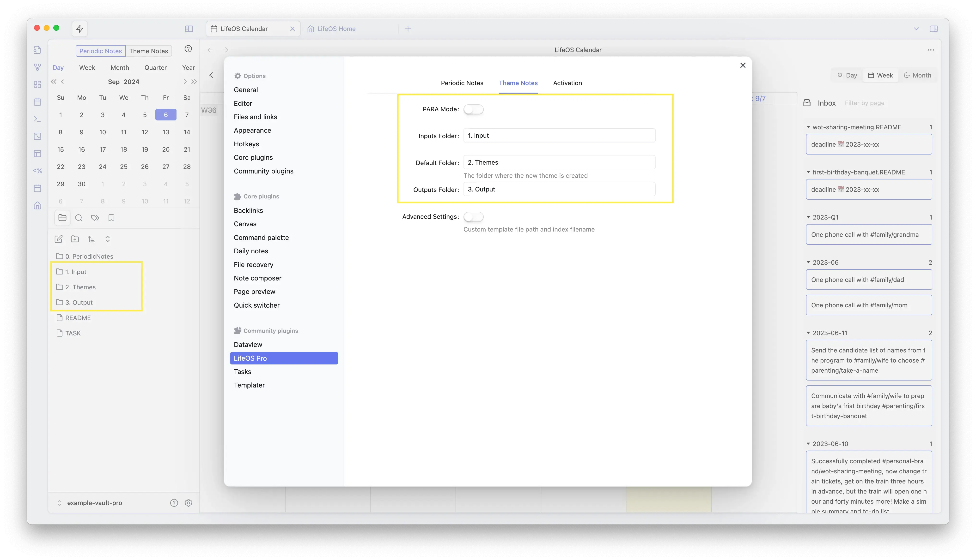Turn on Advanced Settings toggle

(473, 217)
